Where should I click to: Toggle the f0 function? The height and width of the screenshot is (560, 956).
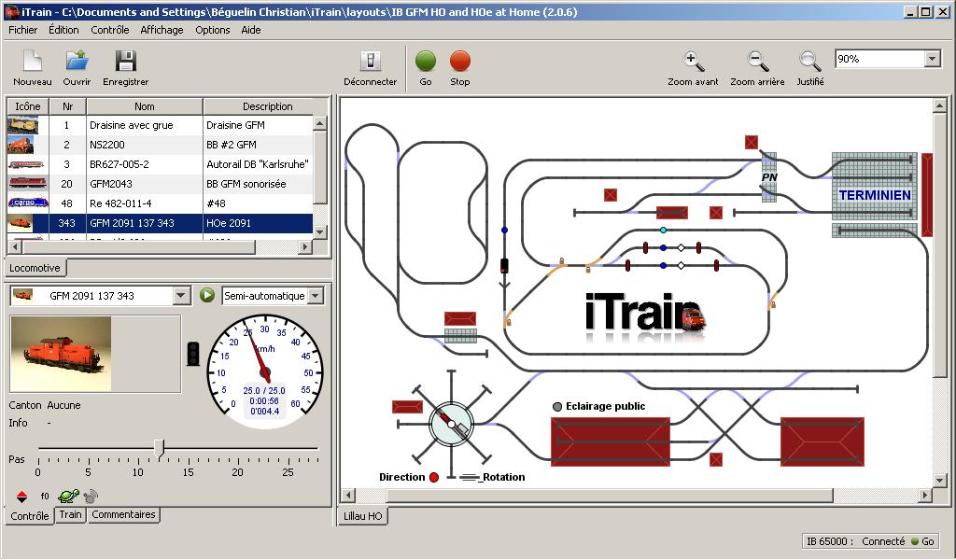45,496
